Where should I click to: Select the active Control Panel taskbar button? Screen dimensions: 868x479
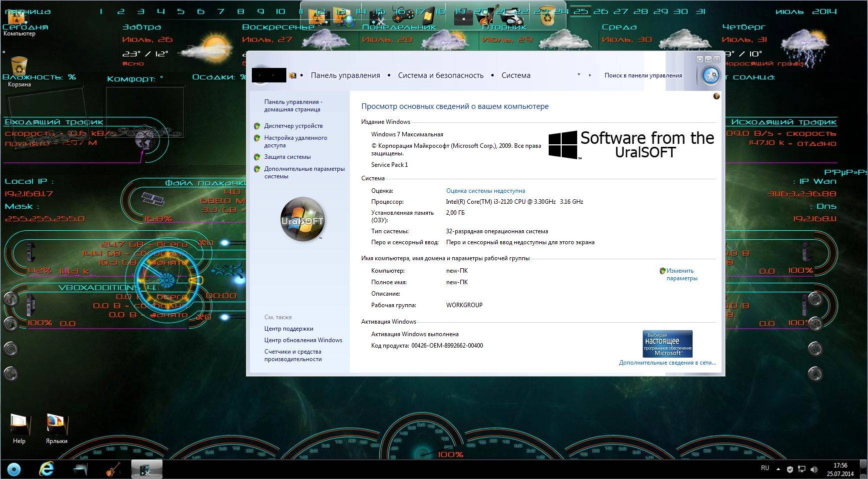[x=146, y=470]
